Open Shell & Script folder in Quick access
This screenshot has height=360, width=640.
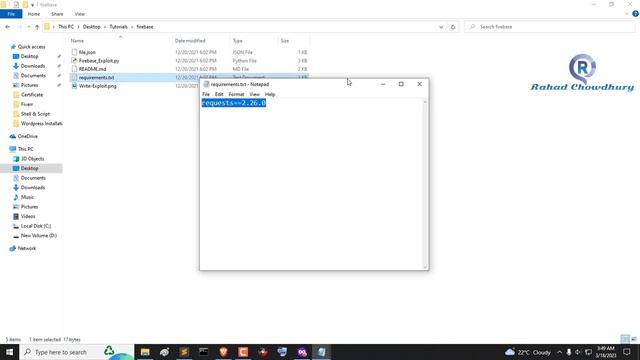click(x=31, y=114)
